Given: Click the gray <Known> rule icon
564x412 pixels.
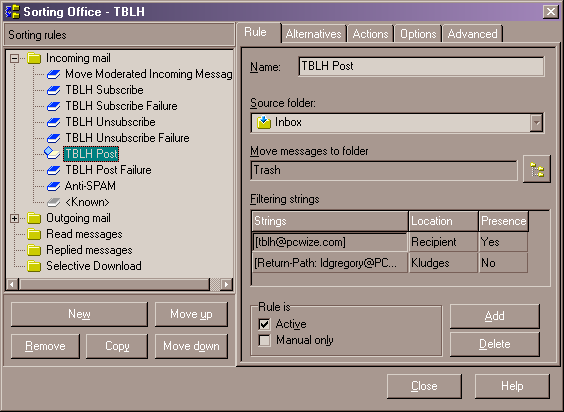Looking at the screenshot, I should (x=54, y=202).
